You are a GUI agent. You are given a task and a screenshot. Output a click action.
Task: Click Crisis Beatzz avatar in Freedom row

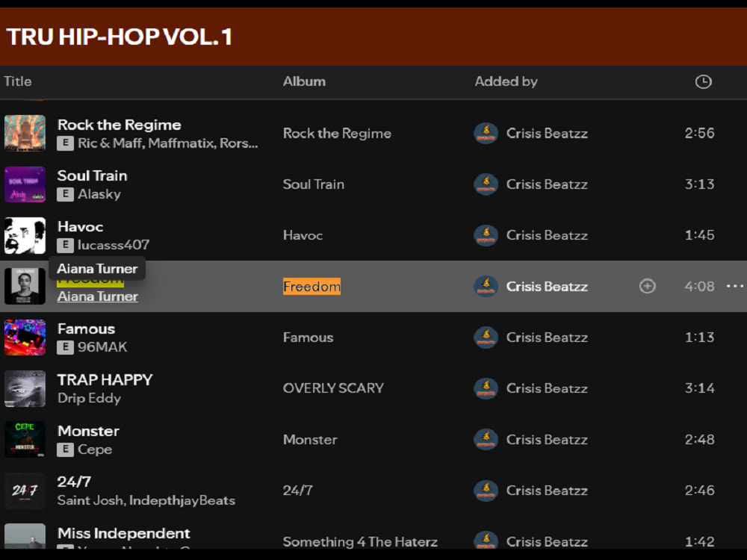(x=486, y=286)
